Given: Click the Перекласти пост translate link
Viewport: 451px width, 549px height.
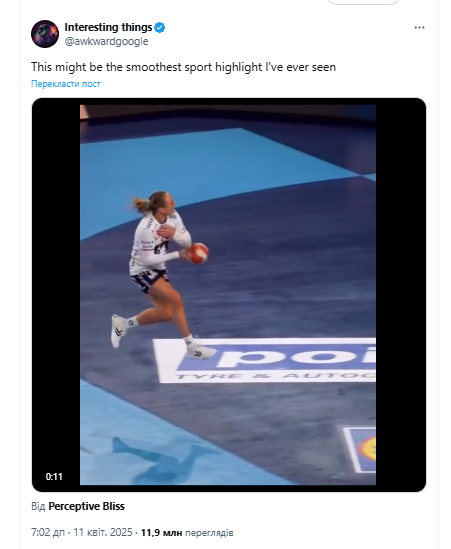Looking at the screenshot, I should point(66,84).
